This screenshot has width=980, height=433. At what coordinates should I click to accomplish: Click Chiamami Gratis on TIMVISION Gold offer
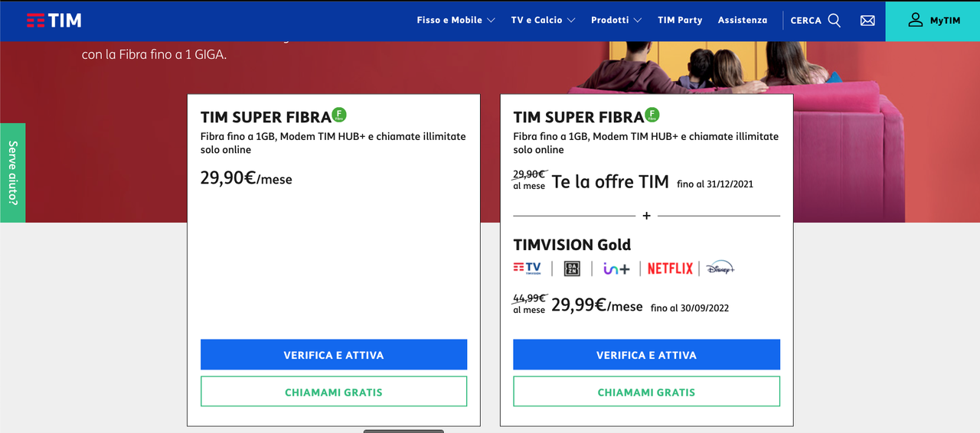(646, 392)
